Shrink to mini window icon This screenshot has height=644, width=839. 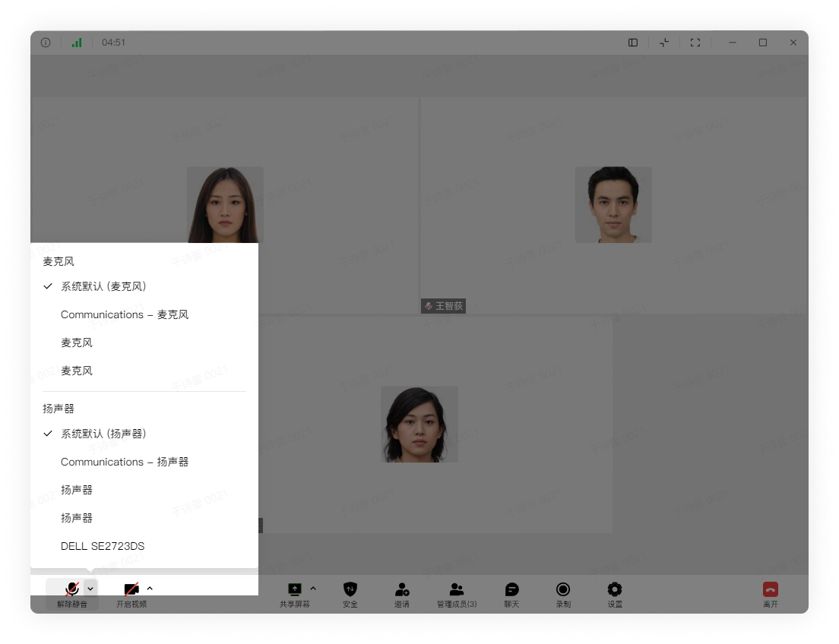[x=664, y=43]
